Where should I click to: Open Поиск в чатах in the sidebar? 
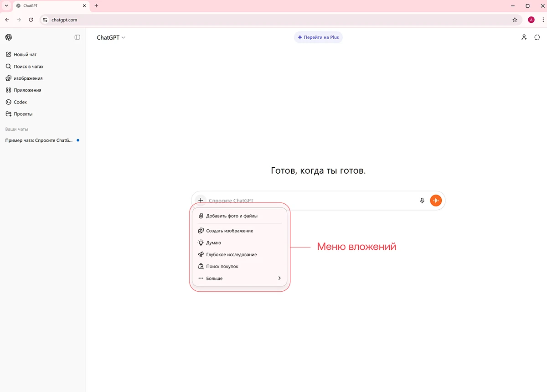point(28,67)
